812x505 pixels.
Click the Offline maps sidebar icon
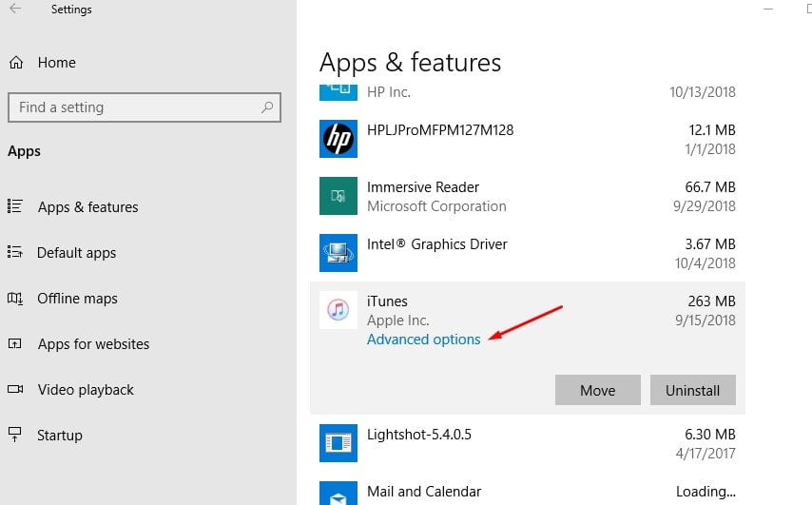[15, 298]
